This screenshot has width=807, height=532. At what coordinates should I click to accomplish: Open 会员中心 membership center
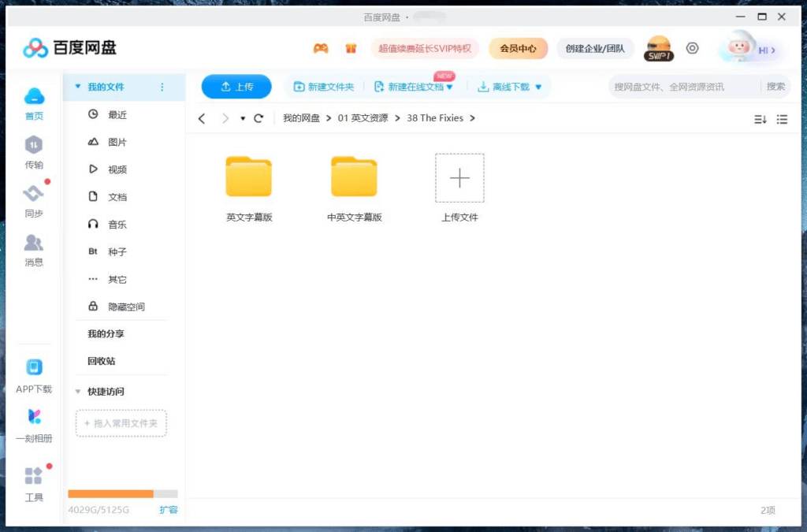click(518, 48)
